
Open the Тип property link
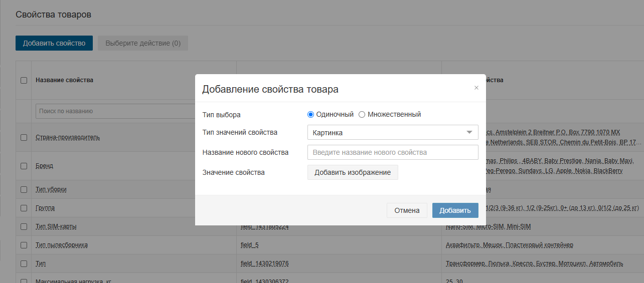[x=41, y=263]
